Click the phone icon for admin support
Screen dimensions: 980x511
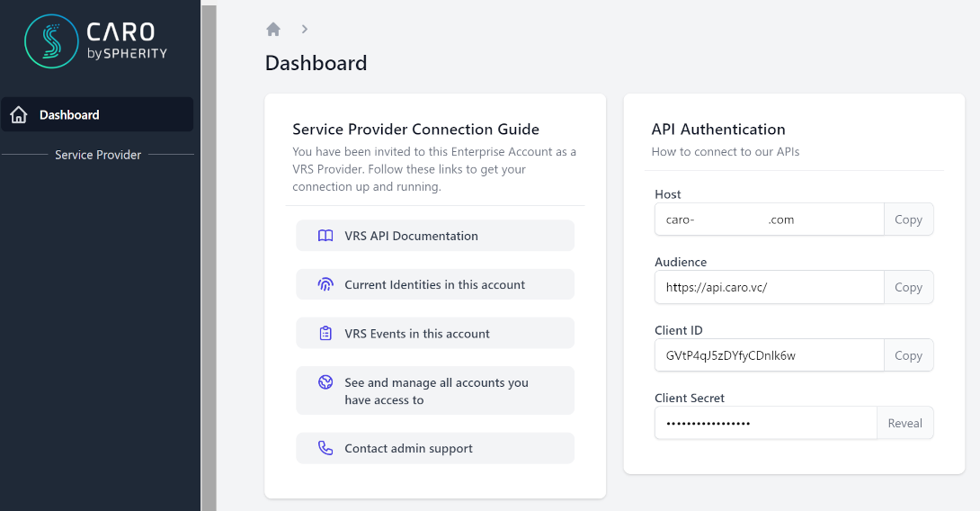click(325, 448)
